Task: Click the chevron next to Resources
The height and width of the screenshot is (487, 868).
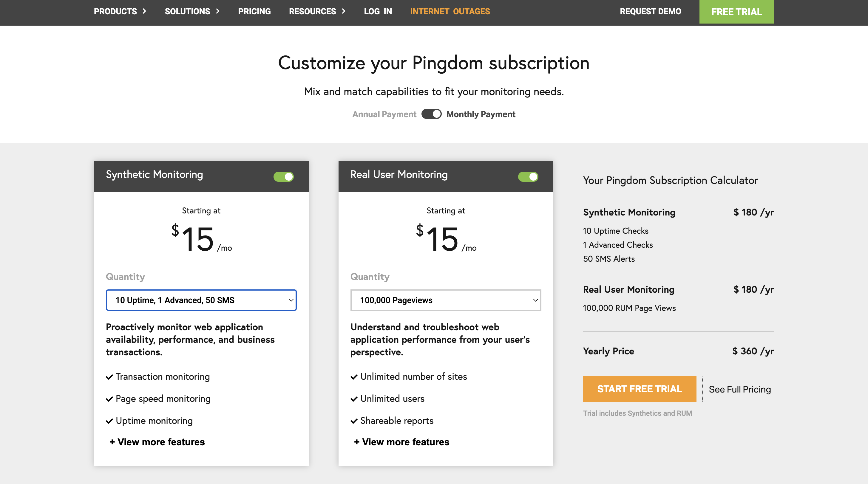Action: [343, 11]
